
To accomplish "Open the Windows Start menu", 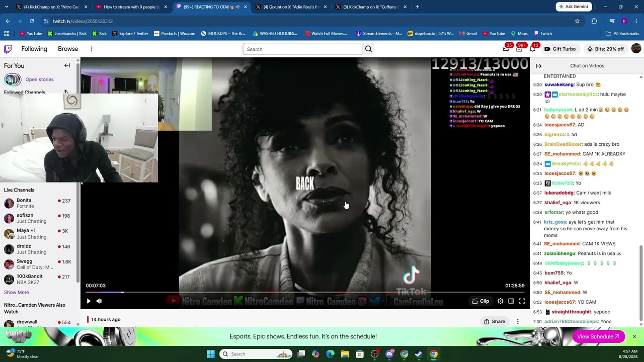I will [210, 354].
